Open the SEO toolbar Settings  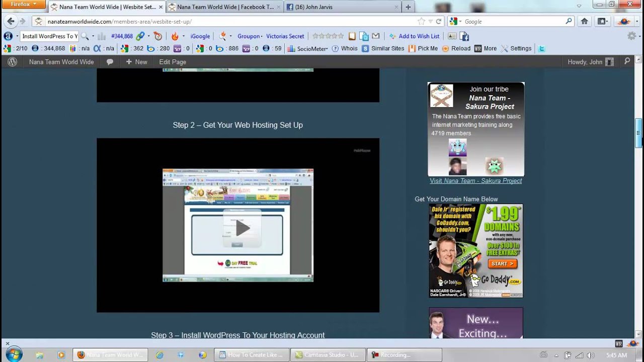[516, 49]
